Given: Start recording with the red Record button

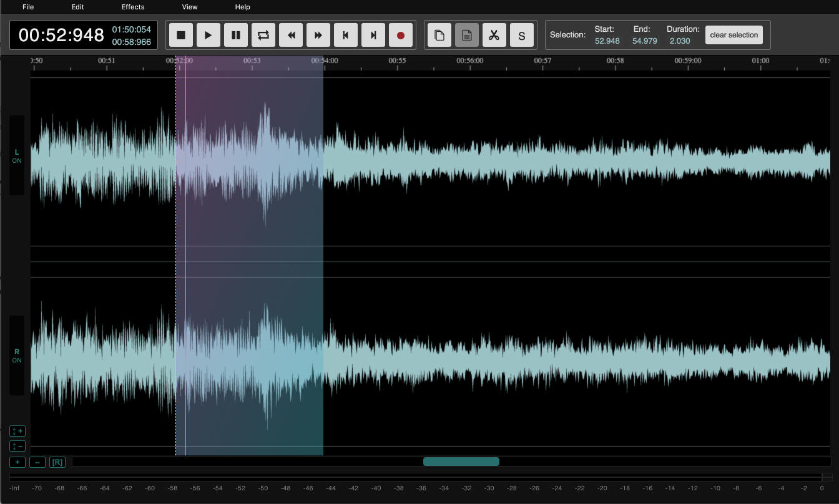Looking at the screenshot, I should click(x=401, y=35).
